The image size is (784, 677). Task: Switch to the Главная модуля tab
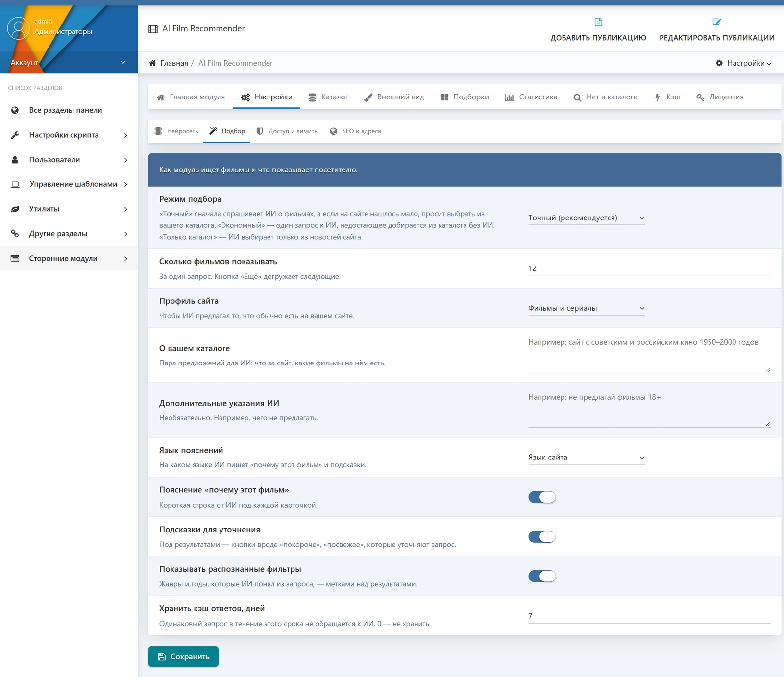point(191,97)
